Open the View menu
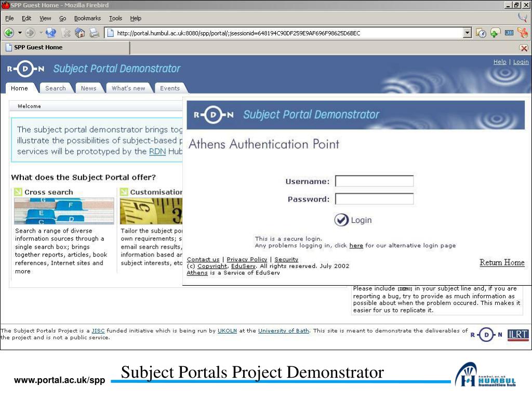Screen dimensions: 532x399 45,18
